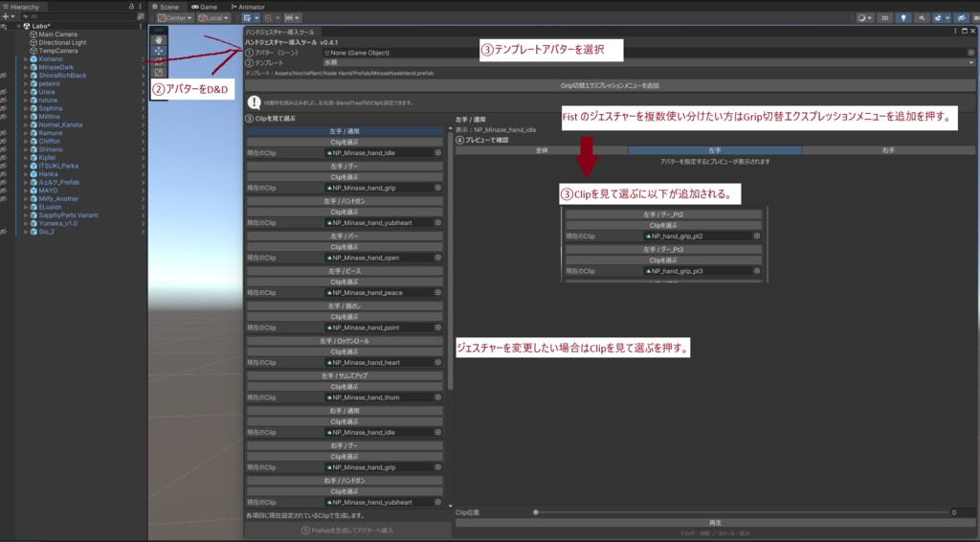Toggle Scene effects icon

tap(938, 18)
